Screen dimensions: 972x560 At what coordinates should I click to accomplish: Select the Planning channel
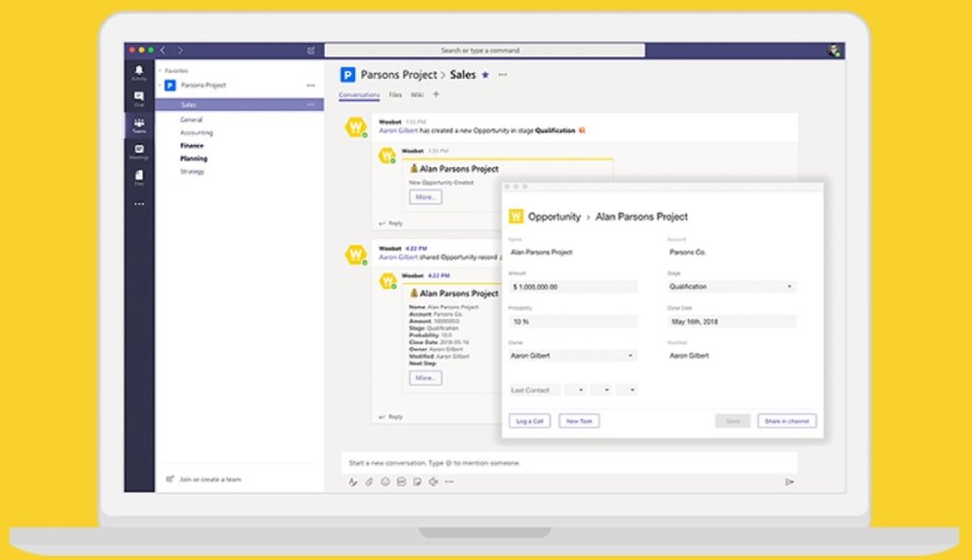(194, 158)
